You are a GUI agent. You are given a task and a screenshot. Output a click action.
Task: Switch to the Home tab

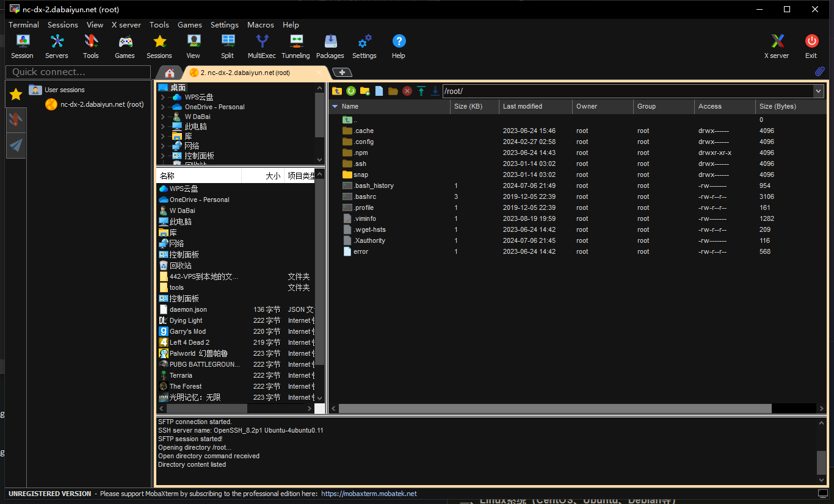170,73
